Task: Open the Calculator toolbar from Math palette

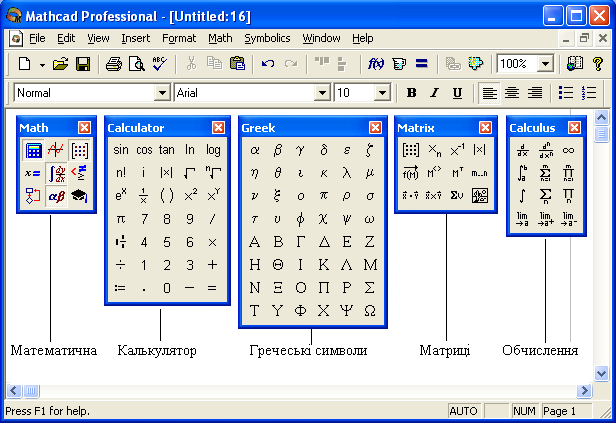Action: click(x=33, y=150)
